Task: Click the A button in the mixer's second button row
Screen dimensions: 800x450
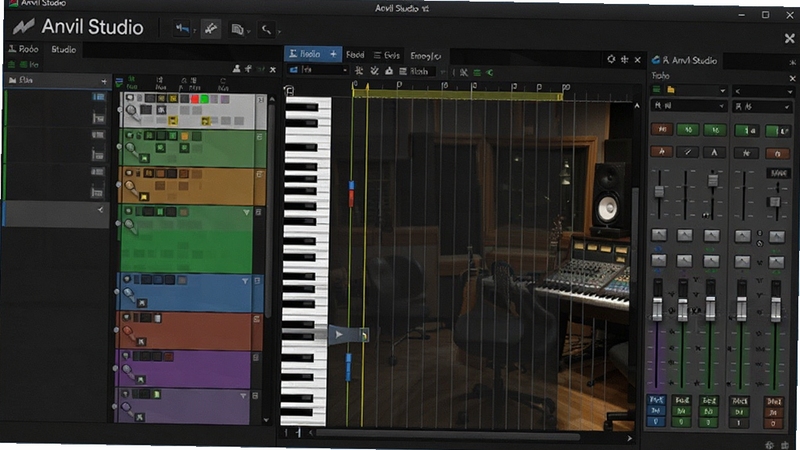Action: [x=714, y=152]
